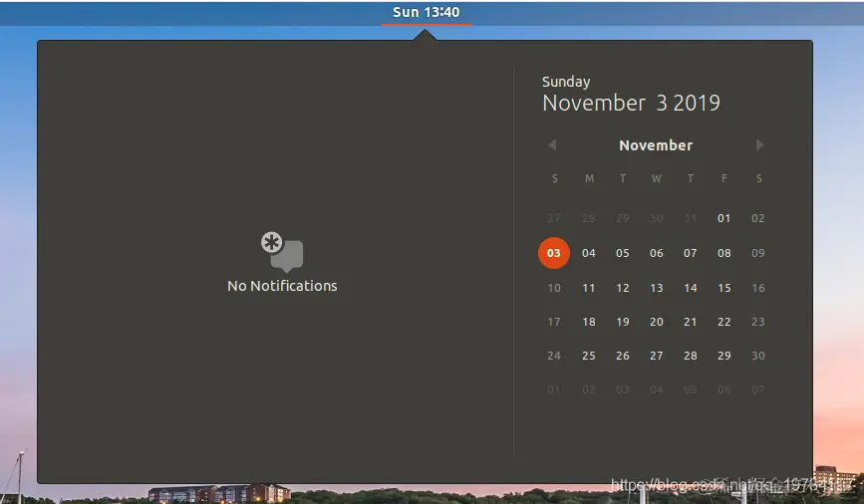Click the 'November' month title in calendar

(x=656, y=145)
